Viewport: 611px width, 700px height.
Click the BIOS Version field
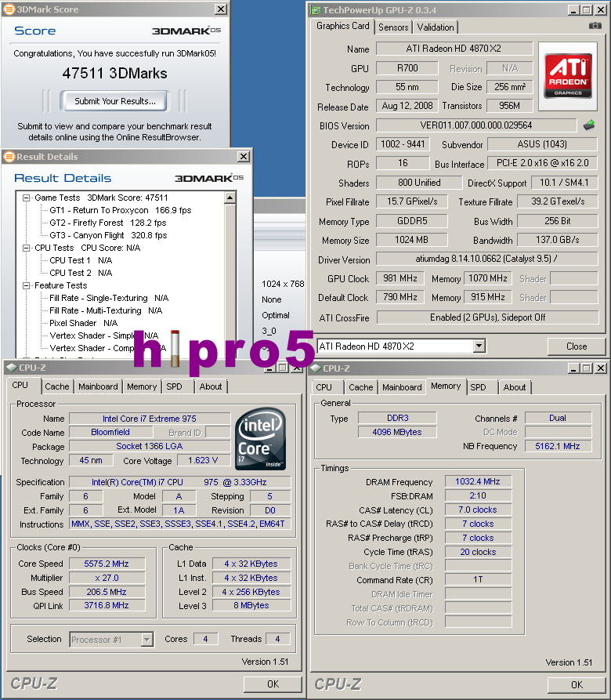tap(476, 125)
